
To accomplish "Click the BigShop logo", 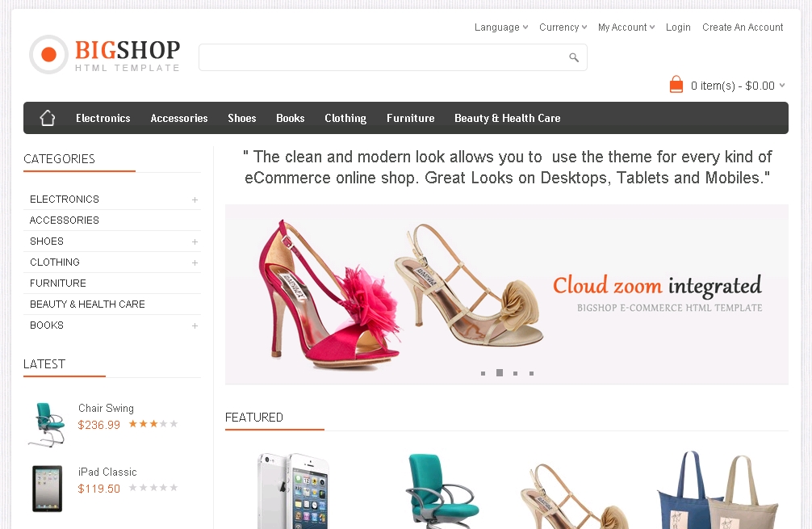I will coord(105,55).
